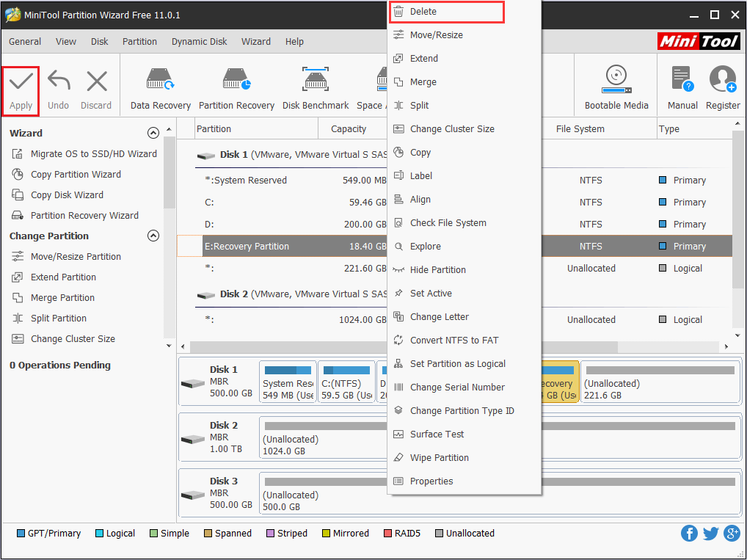Select Change Letter entry
The height and width of the screenshot is (560, 747).
pos(464,317)
